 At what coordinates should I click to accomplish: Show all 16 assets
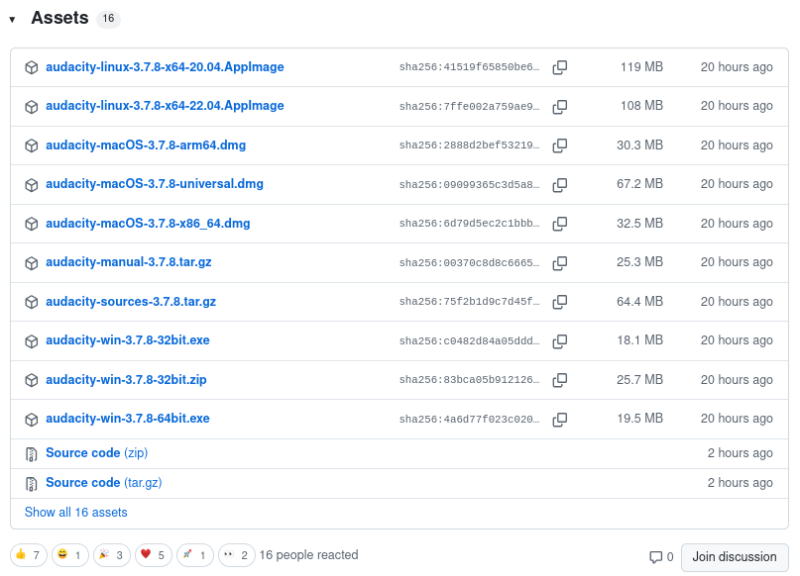(76, 512)
